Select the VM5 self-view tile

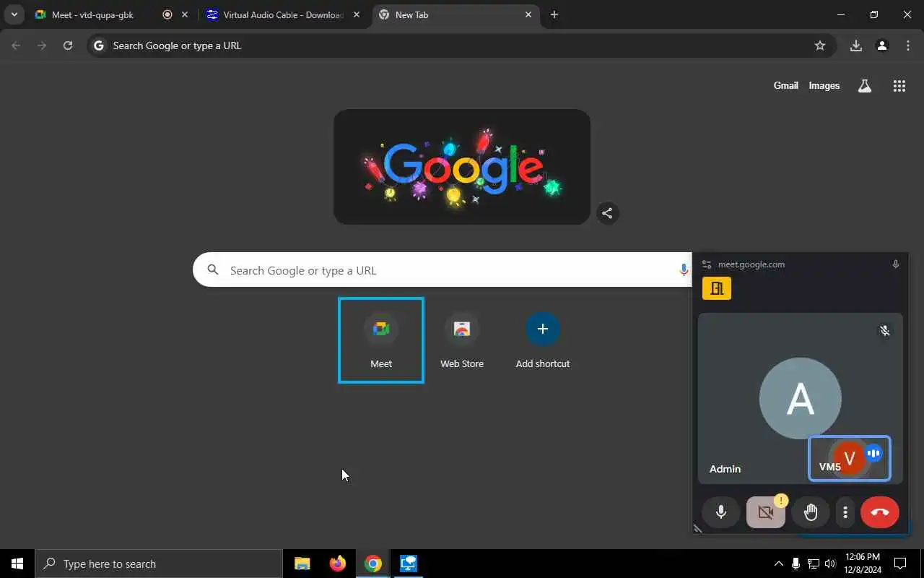coord(850,458)
